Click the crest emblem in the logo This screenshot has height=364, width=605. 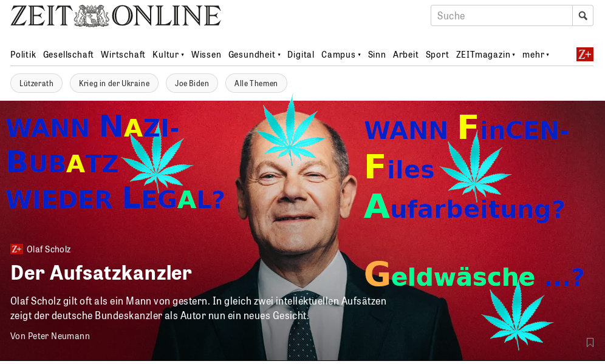click(92, 16)
